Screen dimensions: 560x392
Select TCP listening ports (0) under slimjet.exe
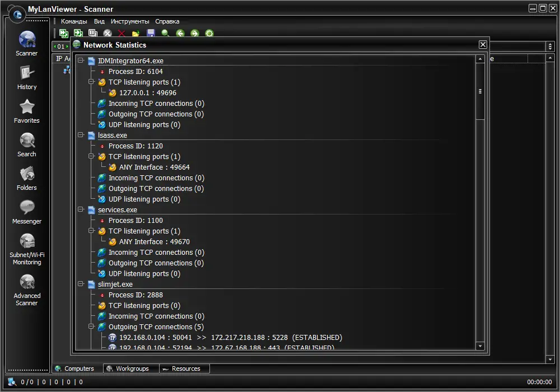144,306
